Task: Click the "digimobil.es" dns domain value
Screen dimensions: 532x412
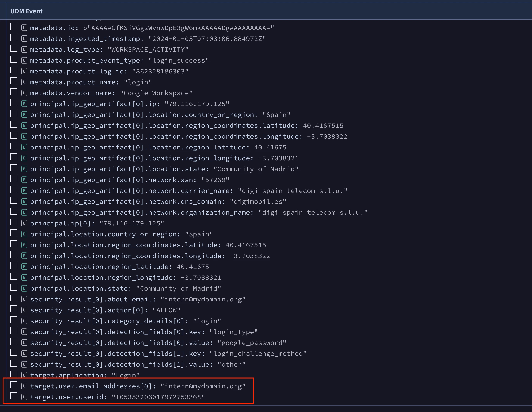Action: click(258, 201)
